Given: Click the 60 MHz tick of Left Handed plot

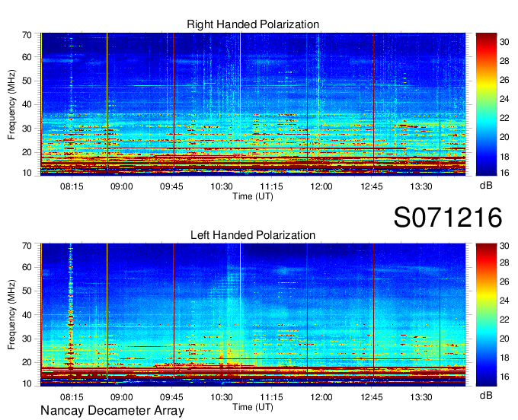Looking at the screenshot, I should (27, 267).
